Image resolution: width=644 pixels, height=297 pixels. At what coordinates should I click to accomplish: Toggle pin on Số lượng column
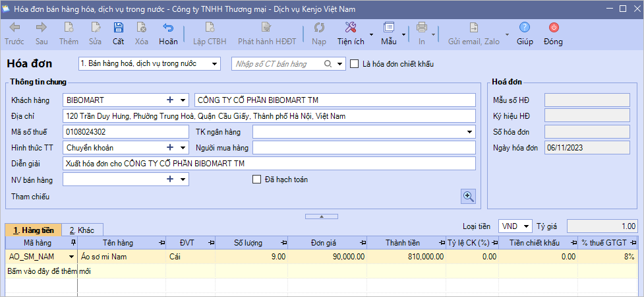tap(283, 243)
